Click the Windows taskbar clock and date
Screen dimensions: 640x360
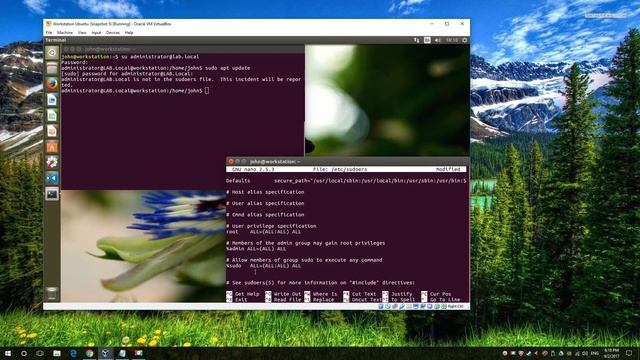point(612,353)
